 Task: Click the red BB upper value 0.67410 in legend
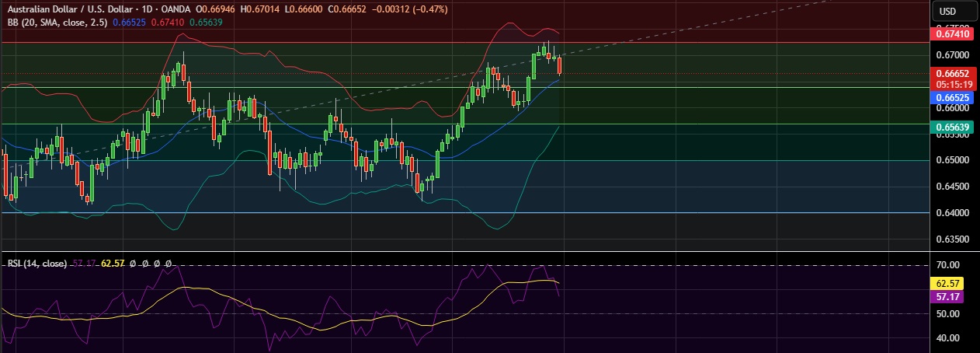click(167, 22)
